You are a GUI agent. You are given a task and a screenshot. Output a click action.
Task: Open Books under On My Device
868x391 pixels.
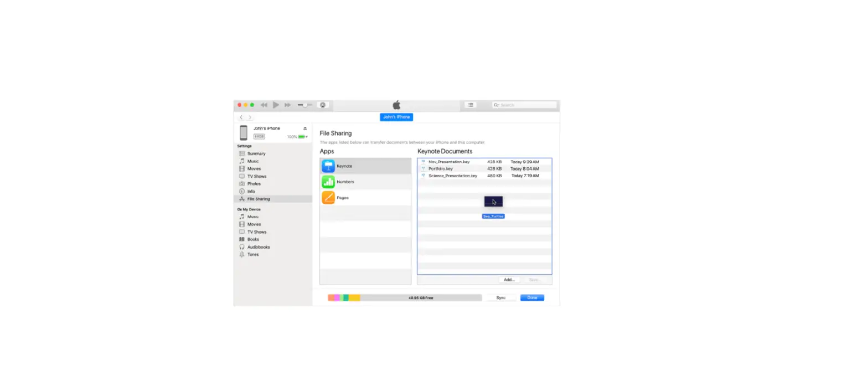click(x=253, y=239)
